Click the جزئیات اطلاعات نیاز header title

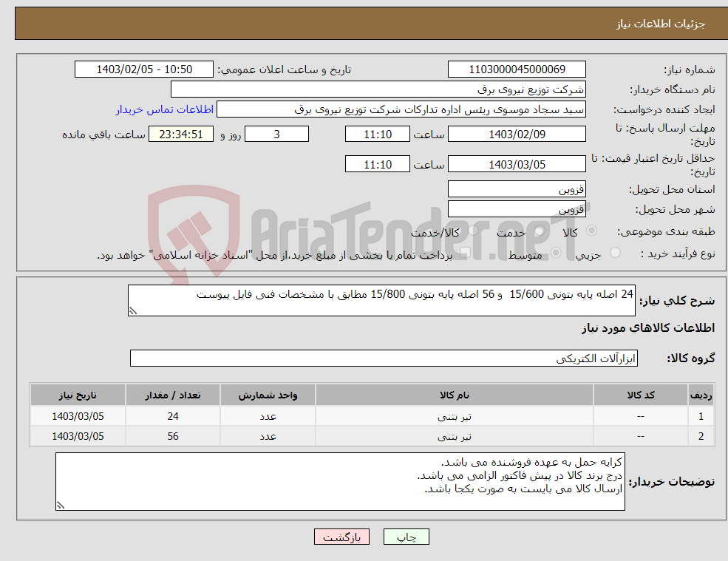(x=661, y=24)
